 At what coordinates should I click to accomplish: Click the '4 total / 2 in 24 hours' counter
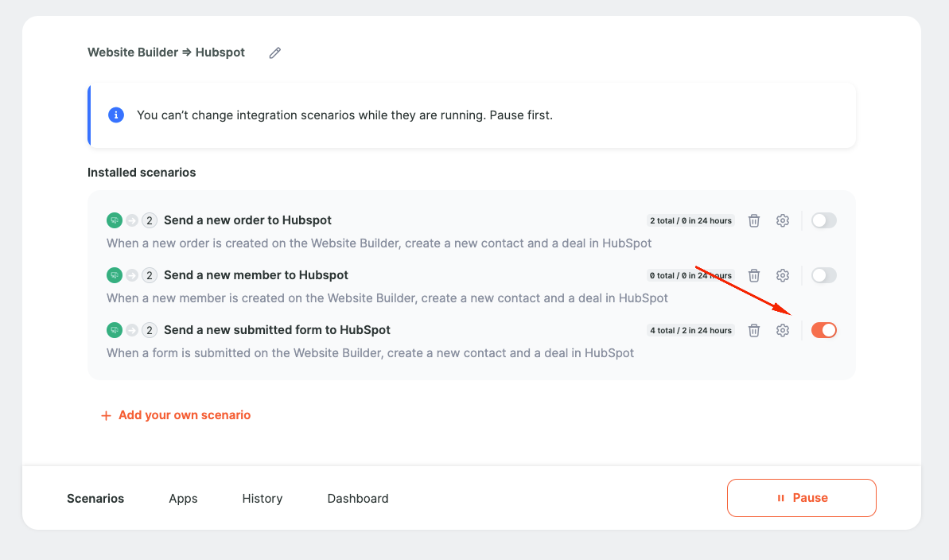[690, 331]
